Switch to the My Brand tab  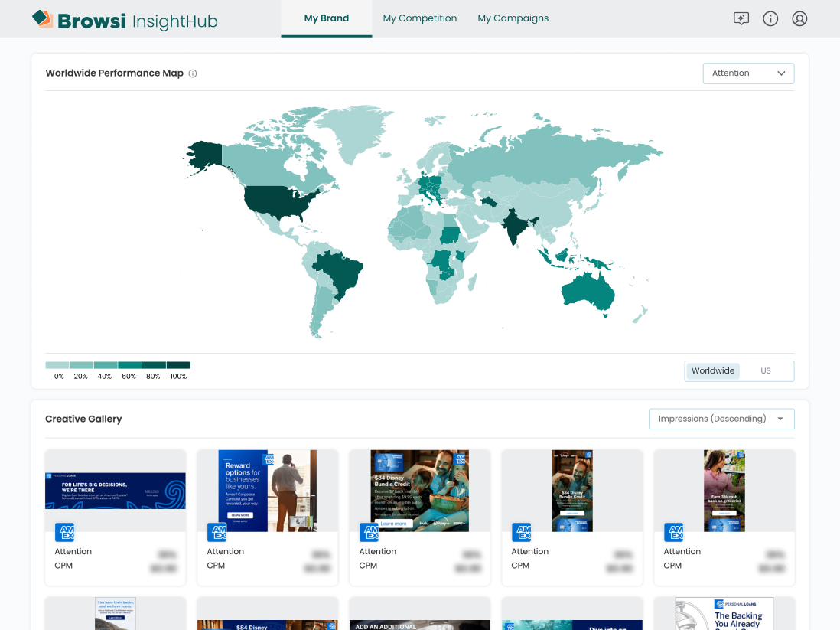326,18
